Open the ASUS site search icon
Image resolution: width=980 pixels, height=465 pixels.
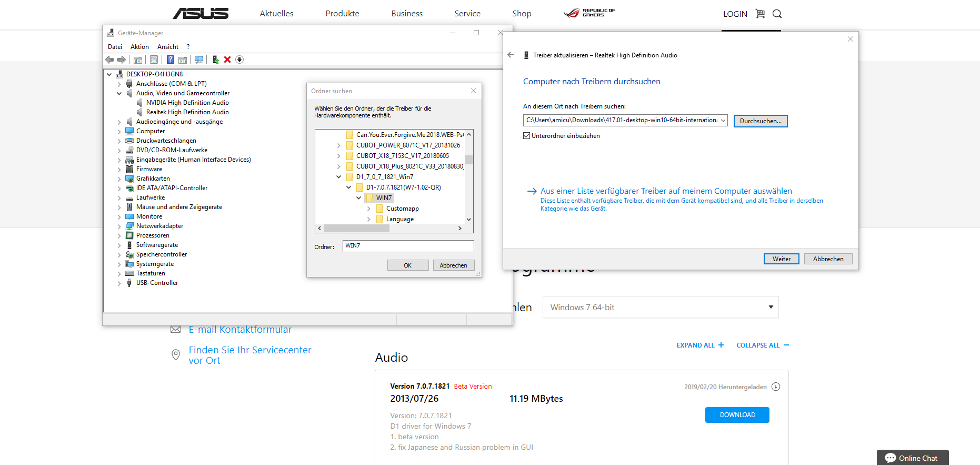[x=777, y=14]
